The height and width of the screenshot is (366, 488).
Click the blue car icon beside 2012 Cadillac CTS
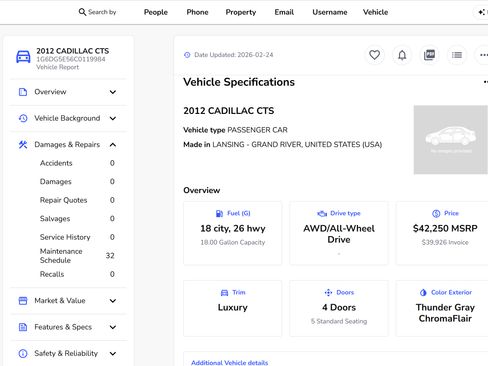tap(23, 57)
